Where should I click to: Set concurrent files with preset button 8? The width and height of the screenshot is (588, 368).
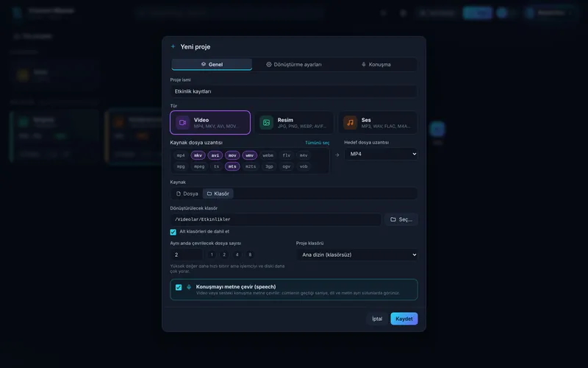250,255
